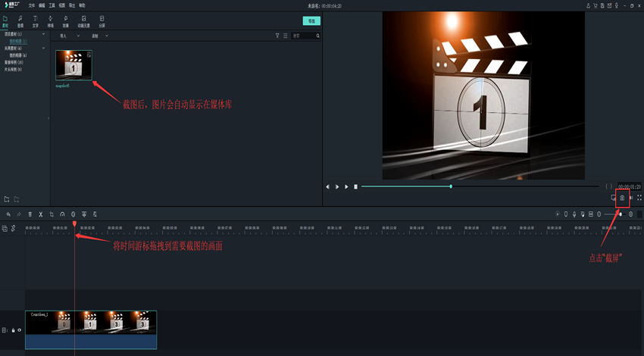Open the speed control icon in the timeline toolbar

62,214
